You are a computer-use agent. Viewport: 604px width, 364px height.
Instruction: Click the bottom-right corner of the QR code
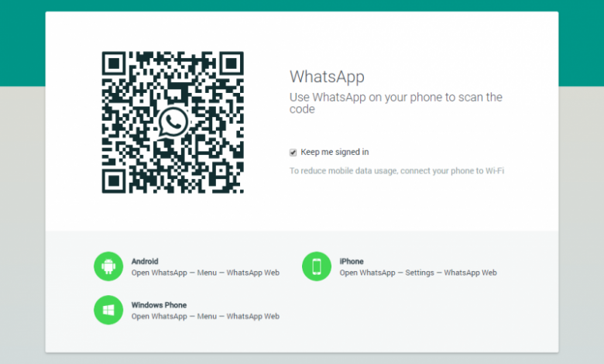point(235,186)
